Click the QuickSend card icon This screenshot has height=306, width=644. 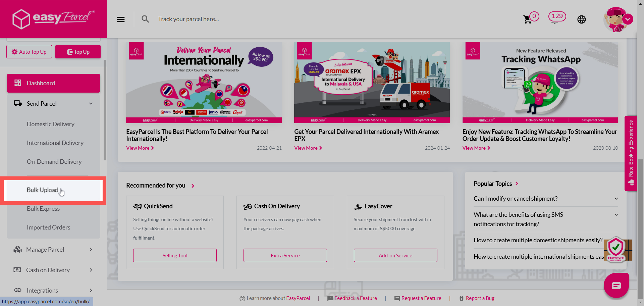tap(137, 206)
